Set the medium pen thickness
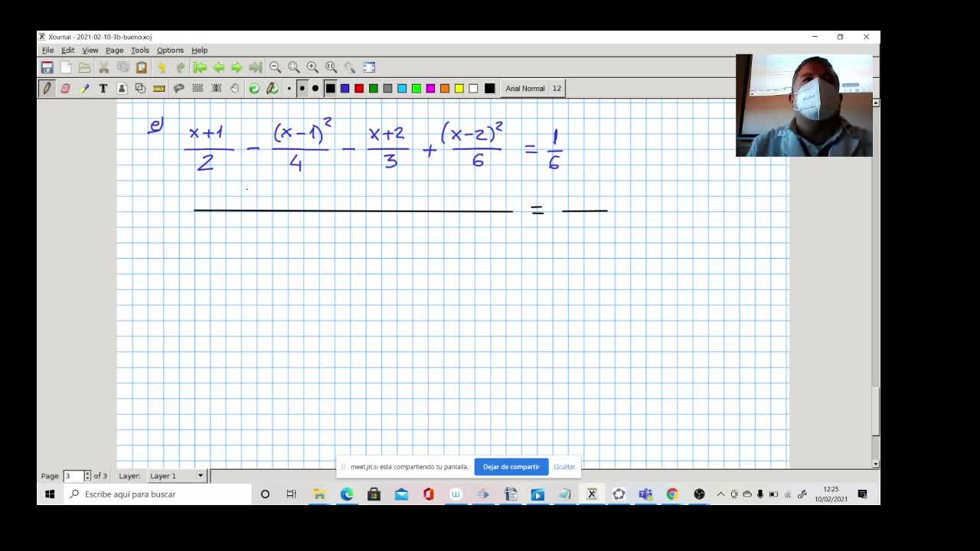980x551 pixels. [302, 89]
